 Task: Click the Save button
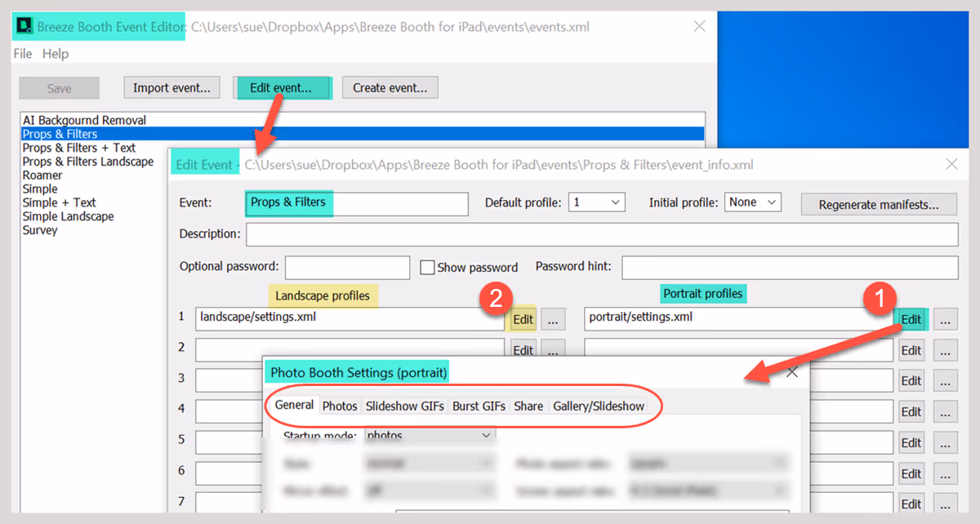[59, 88]
